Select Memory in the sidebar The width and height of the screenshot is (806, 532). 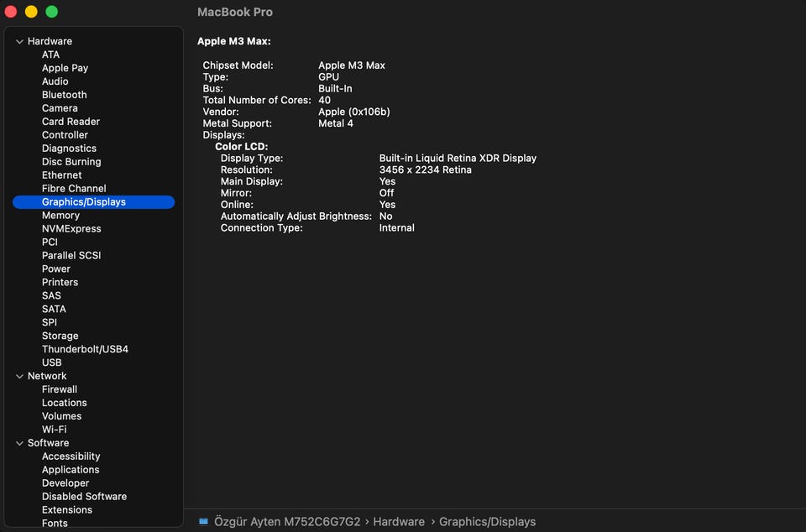[x=60, y=216]
